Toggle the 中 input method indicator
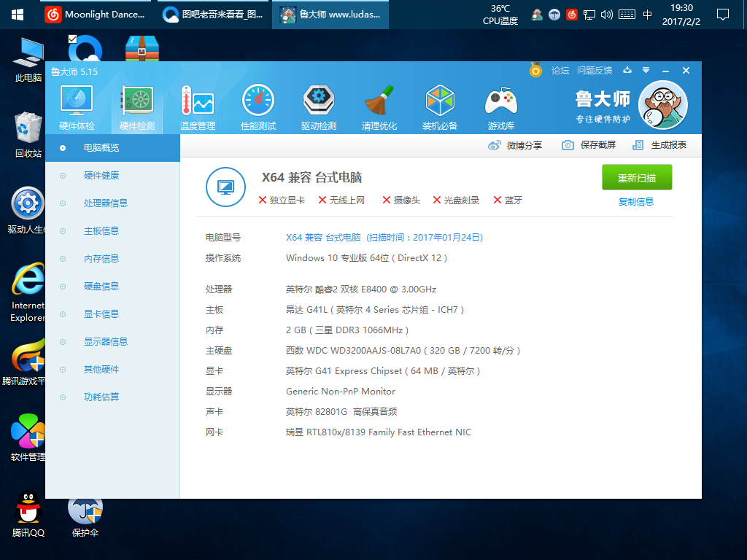This screenshot has height=560, width=747. (647, 15)
